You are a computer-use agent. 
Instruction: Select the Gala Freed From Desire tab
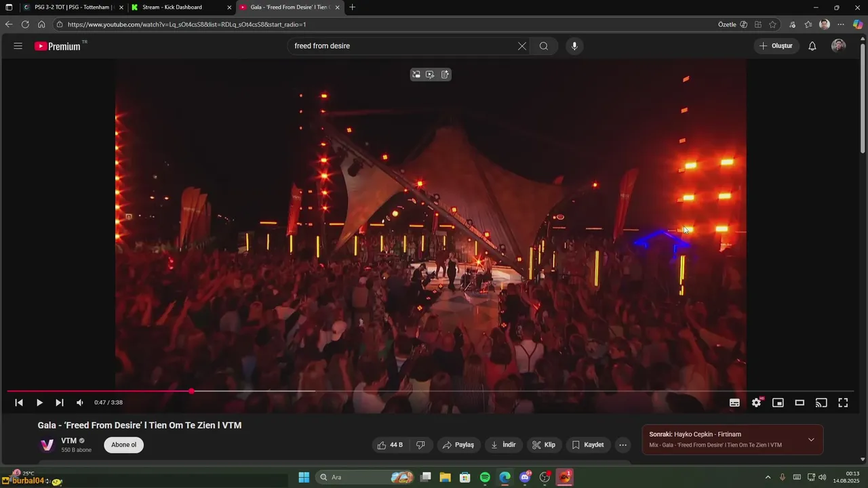[289, 7]
